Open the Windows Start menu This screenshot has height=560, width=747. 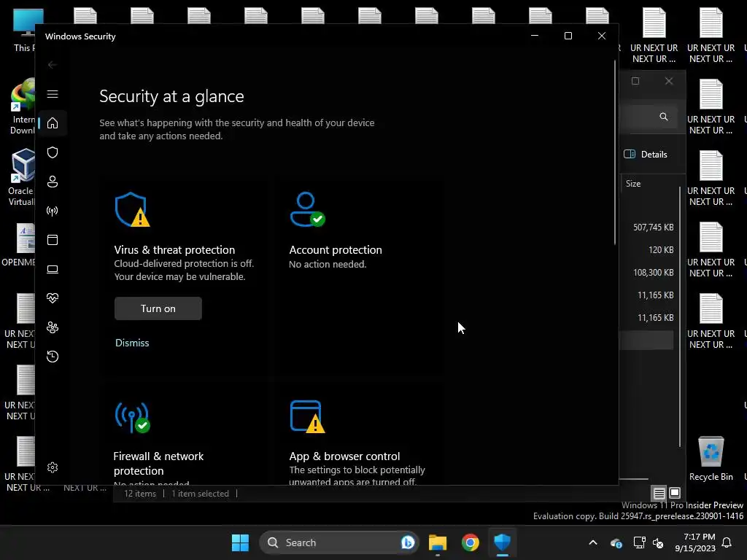pyautogui.click(x=240, y=542)
